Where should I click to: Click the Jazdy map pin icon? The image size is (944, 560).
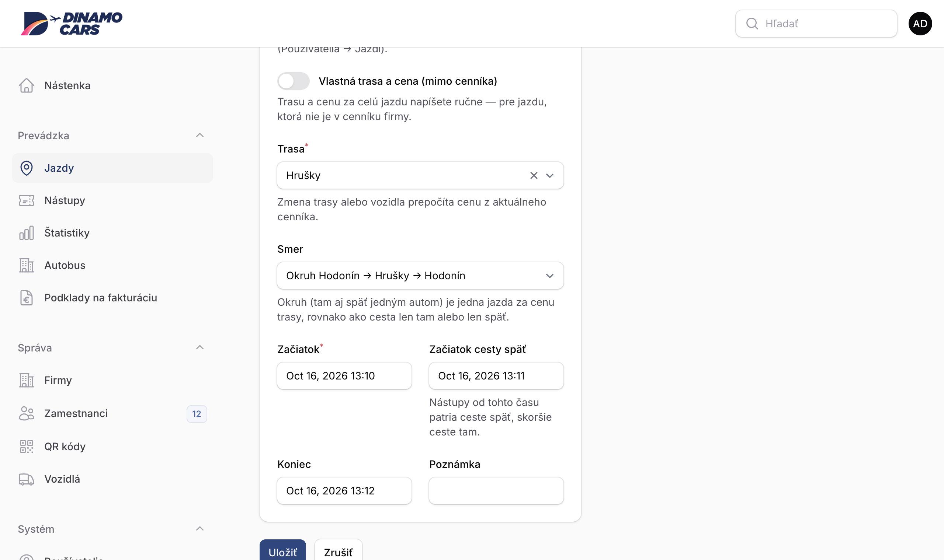27,168
